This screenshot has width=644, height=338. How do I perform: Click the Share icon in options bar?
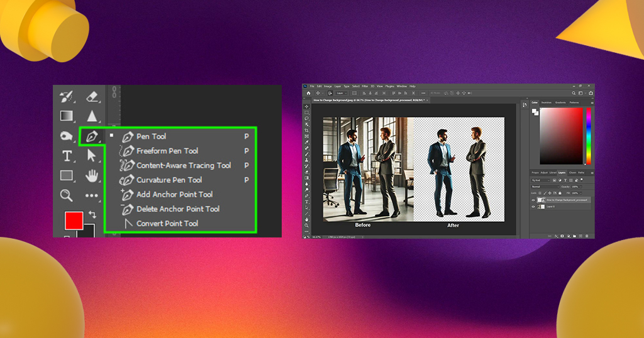(x=591, y=93)
